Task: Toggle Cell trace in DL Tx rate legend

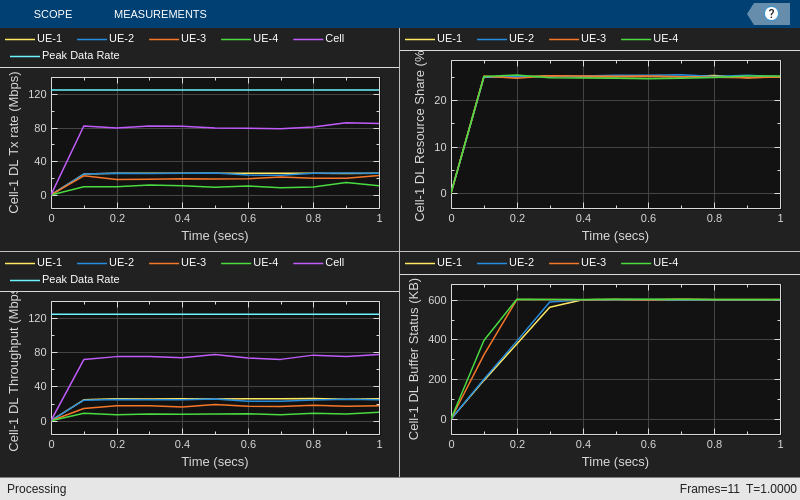Action: coord(319,38)
